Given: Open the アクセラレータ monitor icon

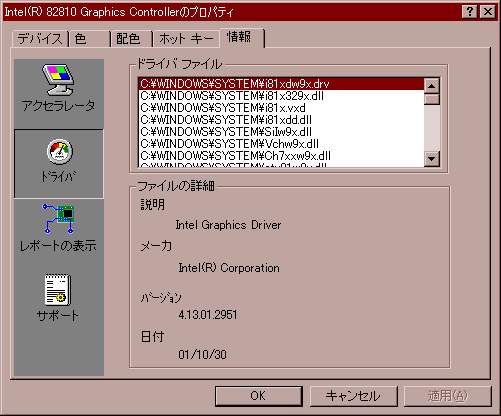Looking at the screenshot, I should [x=59, y=80].
